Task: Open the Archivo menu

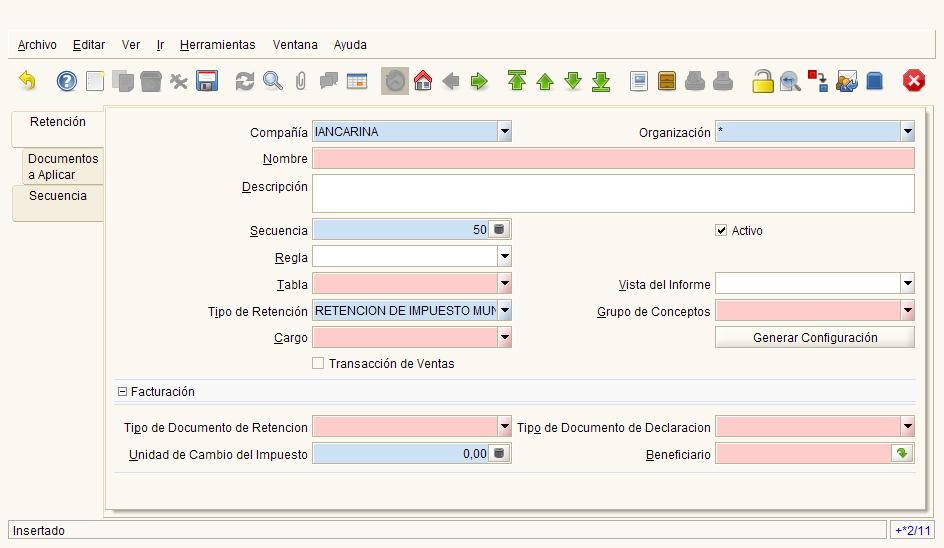Action: click(37, 45)
